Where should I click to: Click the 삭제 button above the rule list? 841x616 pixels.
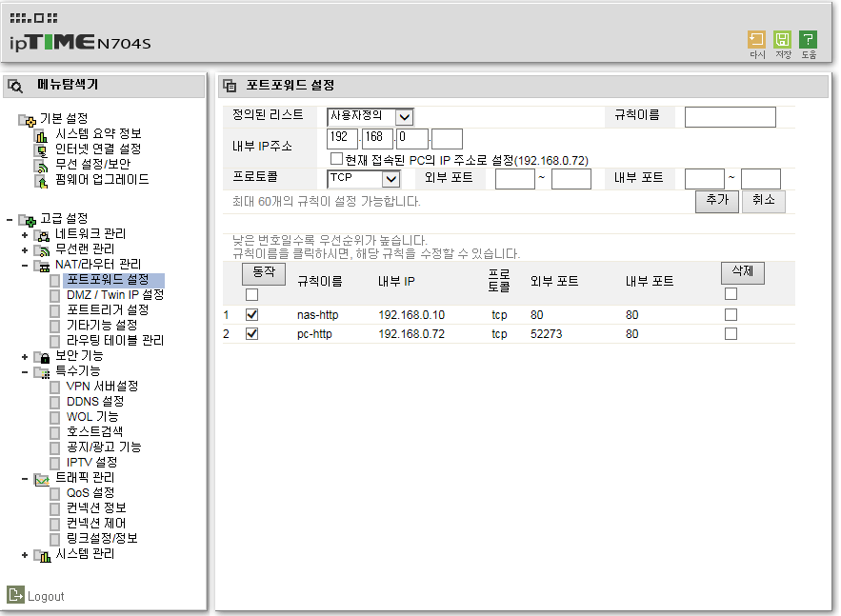[x=743, y=272]
